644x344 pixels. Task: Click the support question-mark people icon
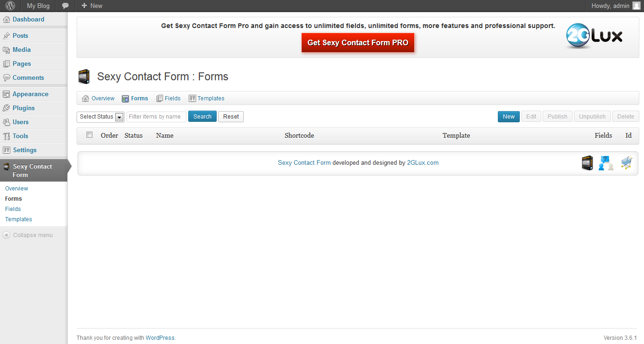click(x=606, y=163)
